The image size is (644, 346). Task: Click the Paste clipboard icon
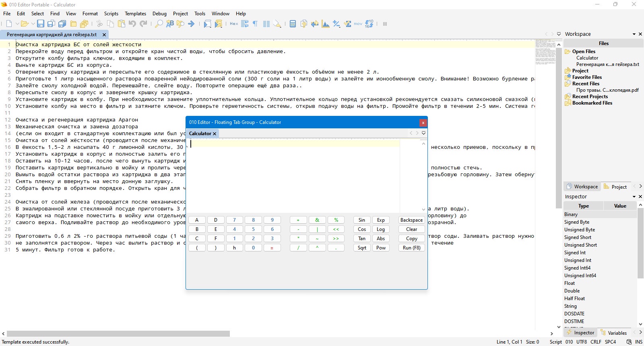pos(121,24)
